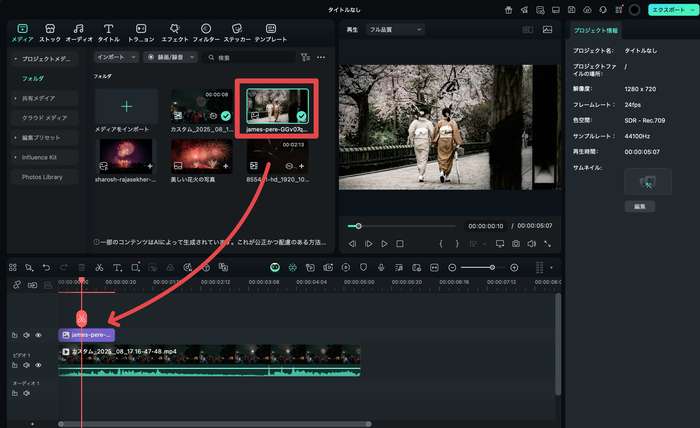Set mark-in point with left brace
Viewport: 700px width, 428px height.
pos(441,244)
